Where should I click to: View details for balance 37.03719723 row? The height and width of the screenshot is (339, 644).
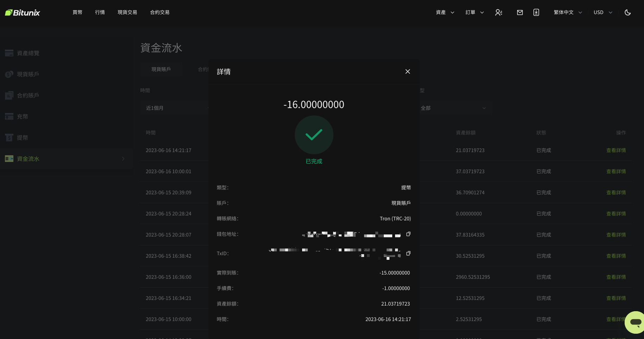tap(616, 171)
